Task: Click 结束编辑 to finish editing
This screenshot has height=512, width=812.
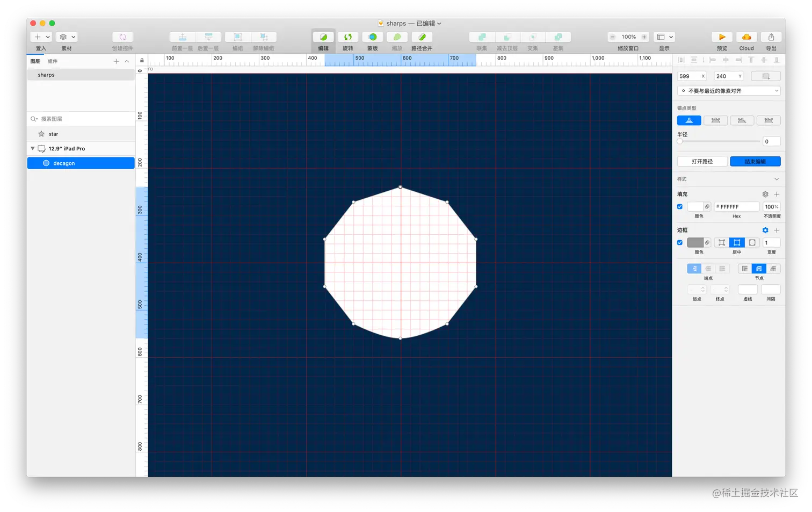Action: [x=755, y=161]
